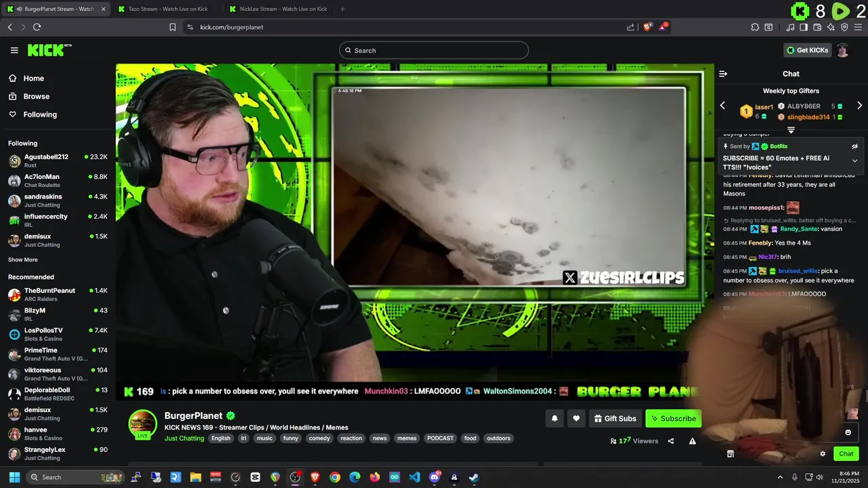Open browser extensions puzzle icon
Viewport: 868px width, 488px height.
[755, 27]
